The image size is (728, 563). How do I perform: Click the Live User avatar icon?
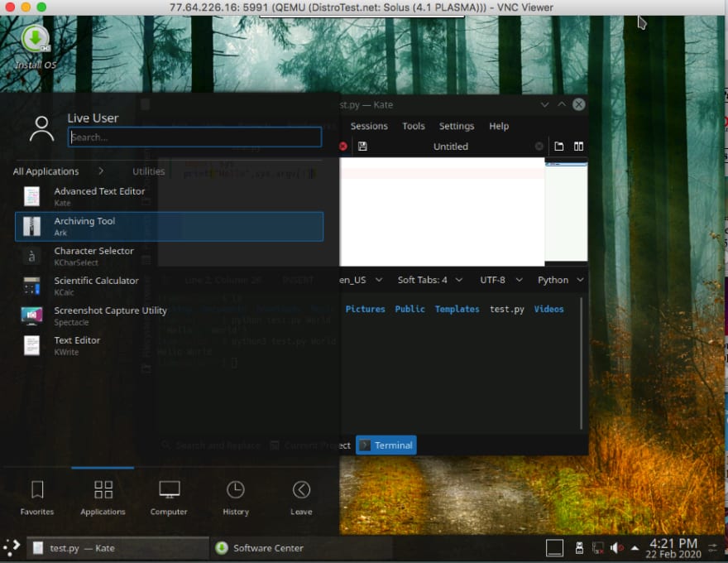click(42, 129)
